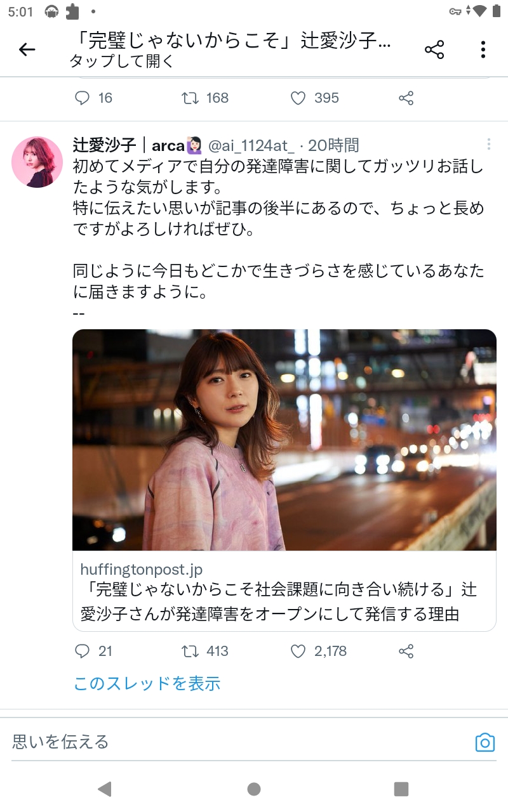The height and width of the screenshot is (812, 508).
Task: Share 辻愛沙子's tweet via share icon
Action: 406,651
